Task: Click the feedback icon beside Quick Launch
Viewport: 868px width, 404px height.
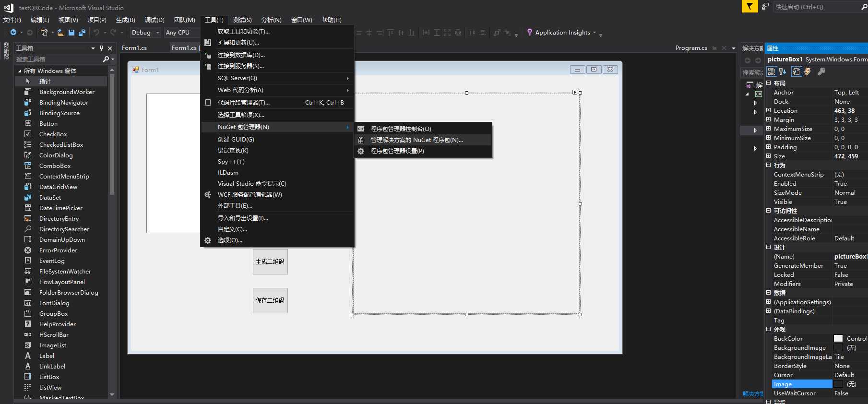Action: [x=765, y=6]
